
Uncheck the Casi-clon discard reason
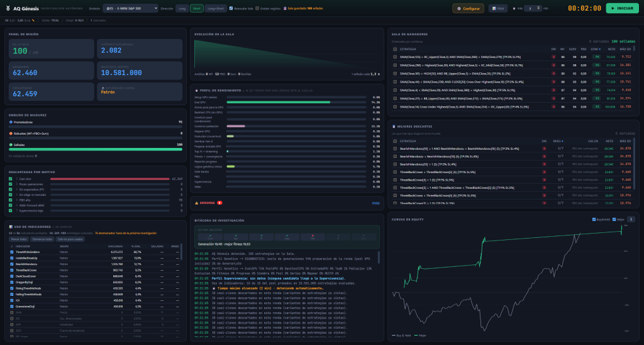[x=10, y=179]
